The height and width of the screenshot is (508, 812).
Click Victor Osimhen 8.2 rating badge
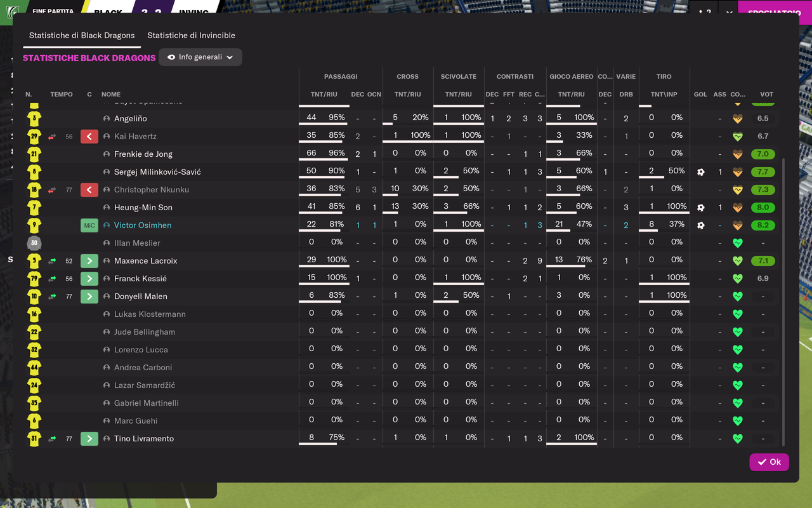point(763,225)
